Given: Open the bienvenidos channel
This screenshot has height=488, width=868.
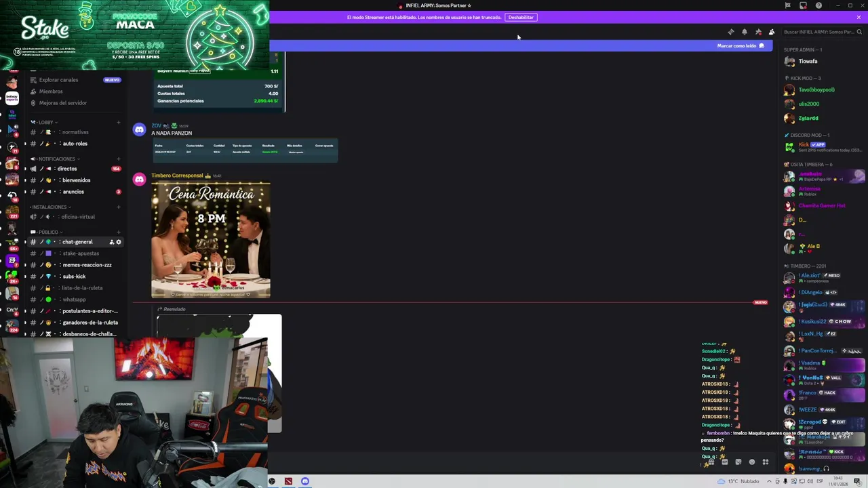Looking at the screenshot, I should (x=76, y=180).
